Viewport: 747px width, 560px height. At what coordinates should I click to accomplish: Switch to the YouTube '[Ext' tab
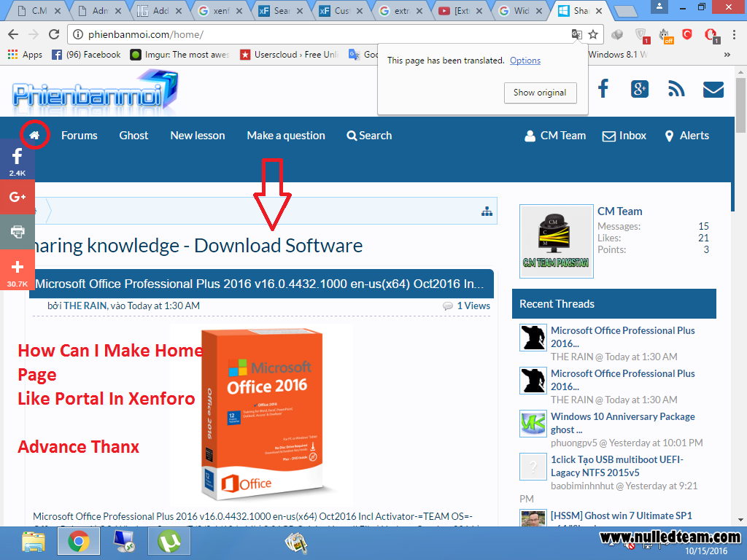coord(461,10)
